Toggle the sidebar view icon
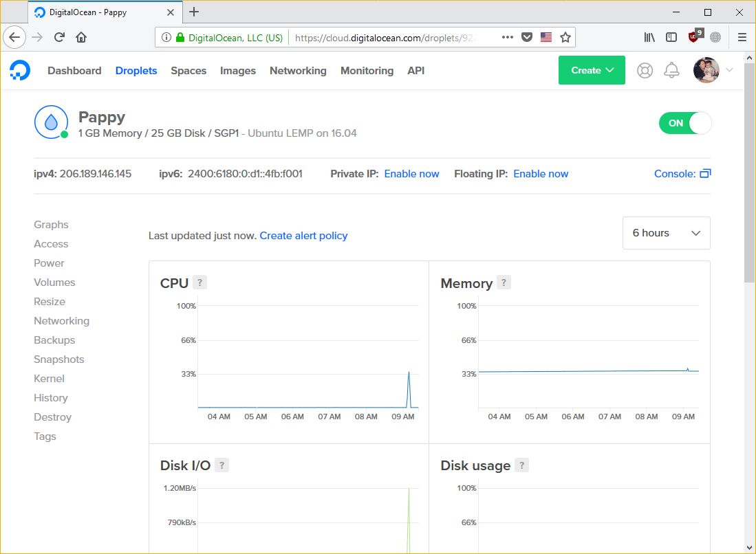 [671, 37]
